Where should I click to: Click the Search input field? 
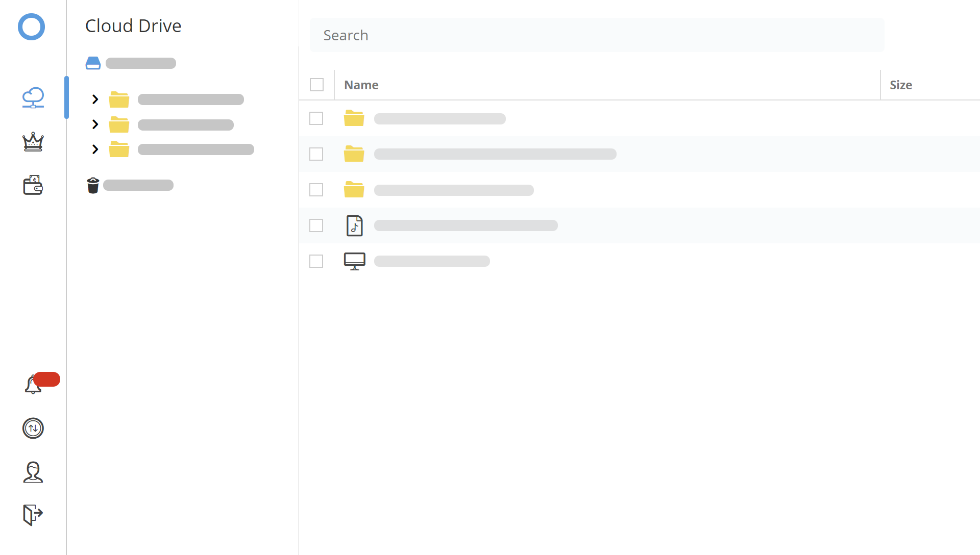(x=596, y=35)
